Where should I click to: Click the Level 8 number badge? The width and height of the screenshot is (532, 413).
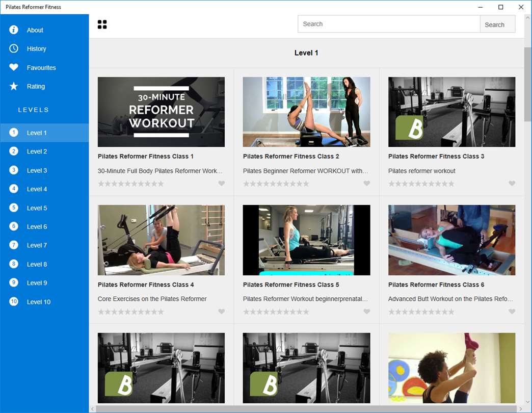point(14,264)
